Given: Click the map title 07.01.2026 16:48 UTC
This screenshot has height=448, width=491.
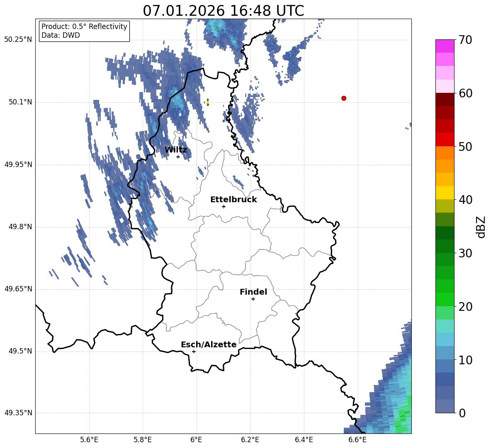Looking at the screenshot, I should tap(224, 11).
